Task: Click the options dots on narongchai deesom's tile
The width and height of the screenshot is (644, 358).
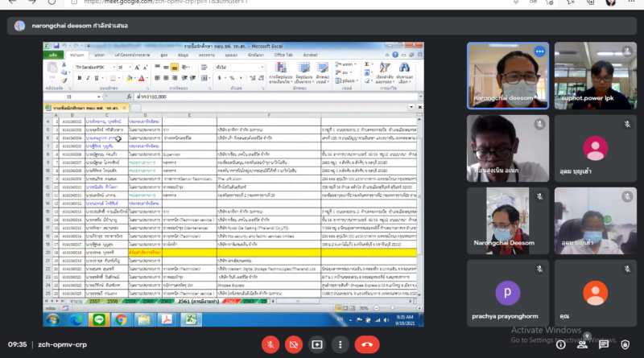Action: coord(539,51)
